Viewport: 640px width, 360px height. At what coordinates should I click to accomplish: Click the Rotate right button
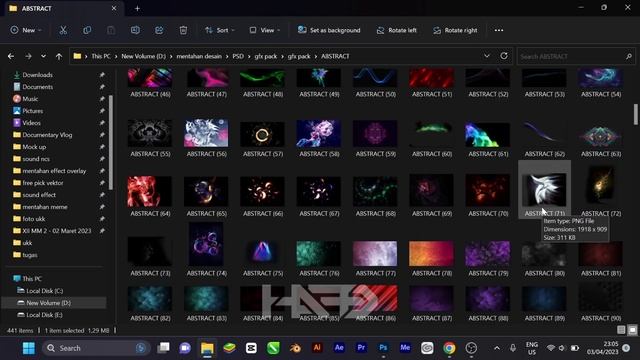pyautogui.click(x=455, y=30)
